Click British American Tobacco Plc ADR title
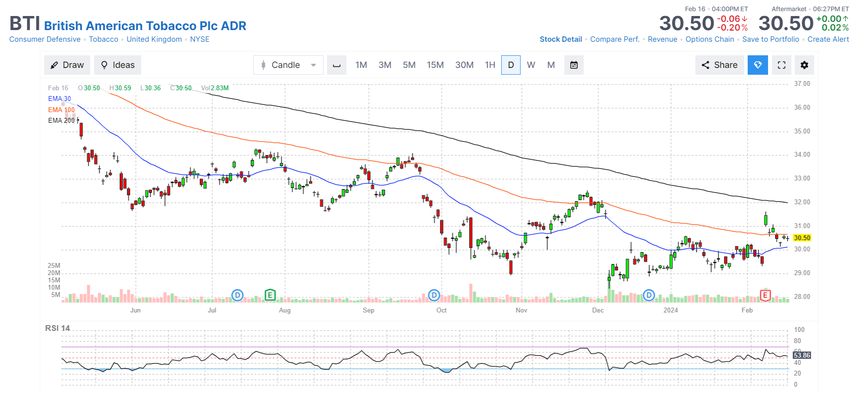 (x=145, y=26)
